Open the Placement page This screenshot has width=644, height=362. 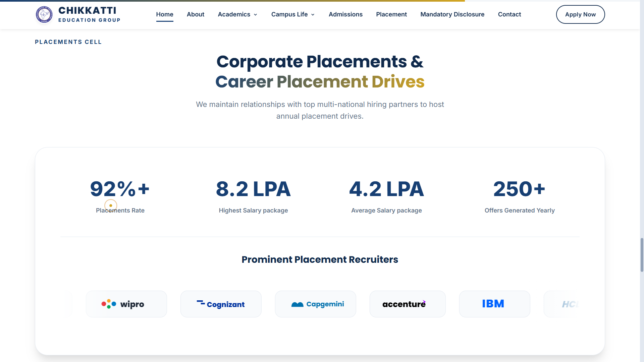coord(391,14)
